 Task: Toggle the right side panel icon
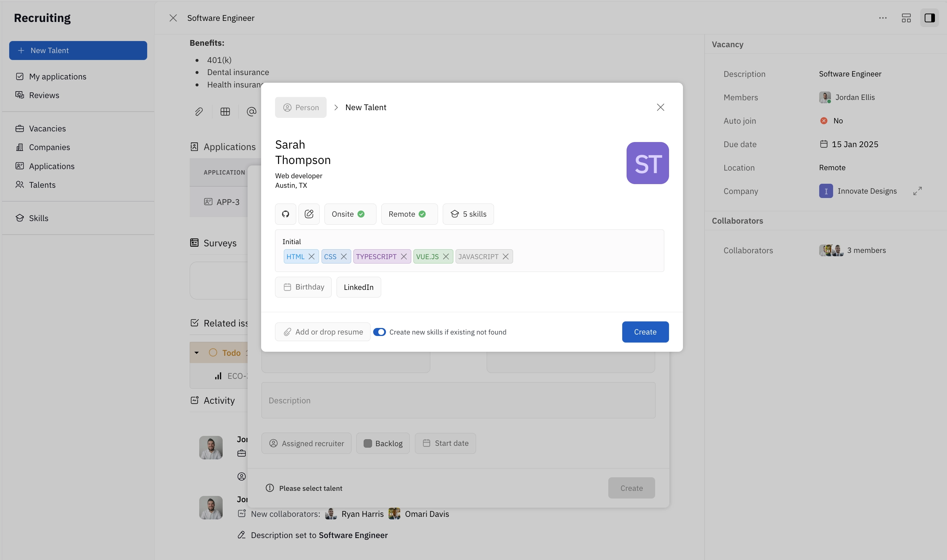pyautogui.click(x=929, y=18)
